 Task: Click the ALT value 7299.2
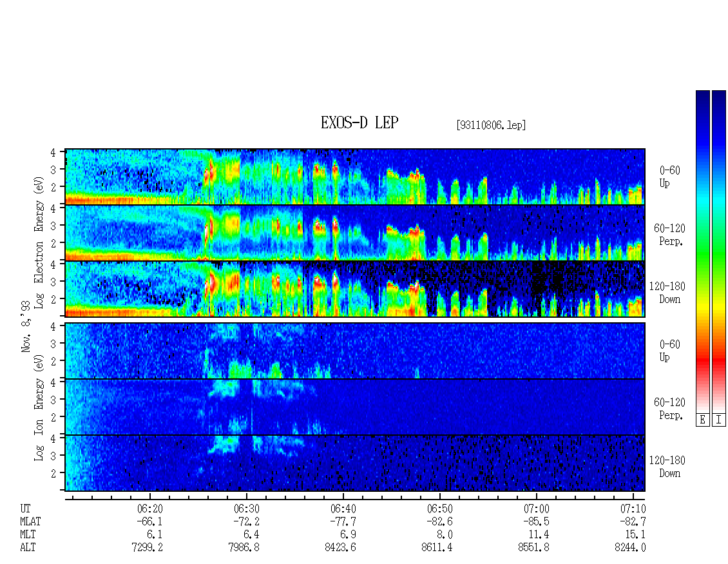[147, 548]
